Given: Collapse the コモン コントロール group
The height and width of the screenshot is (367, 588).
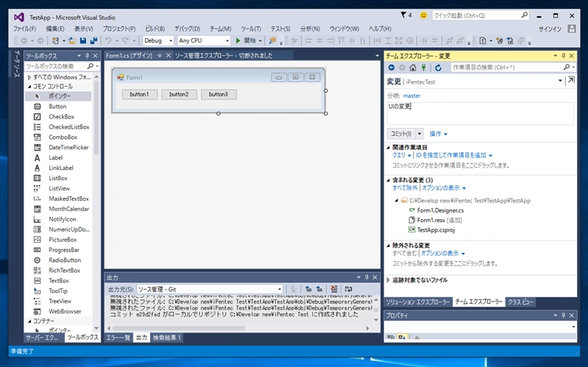Looking at the screenshot, I should 29,86.
